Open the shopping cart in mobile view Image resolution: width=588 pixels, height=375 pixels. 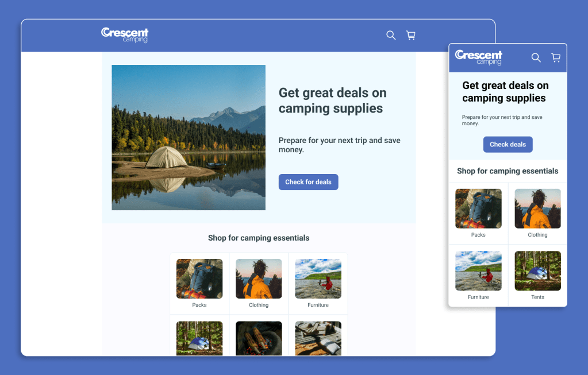coord(555,57)
